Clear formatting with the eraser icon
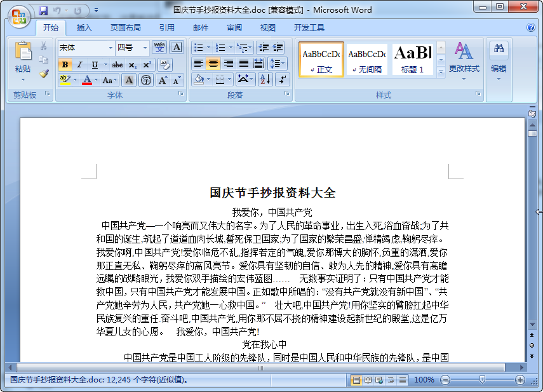The image size is (543, 392). [x=165, y=64]
